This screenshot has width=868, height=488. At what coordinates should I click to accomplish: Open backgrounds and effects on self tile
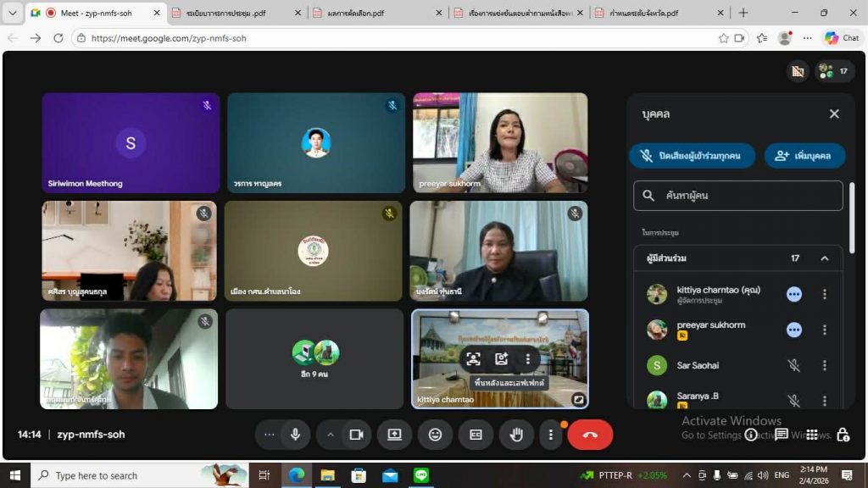pyautogui.click(x=501, y=359)
